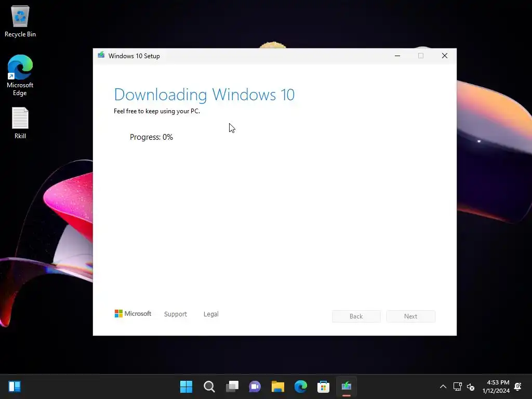Open Microsoft Store from taskbar
Viewport: 532px width, 399px height.
point(323,387)
